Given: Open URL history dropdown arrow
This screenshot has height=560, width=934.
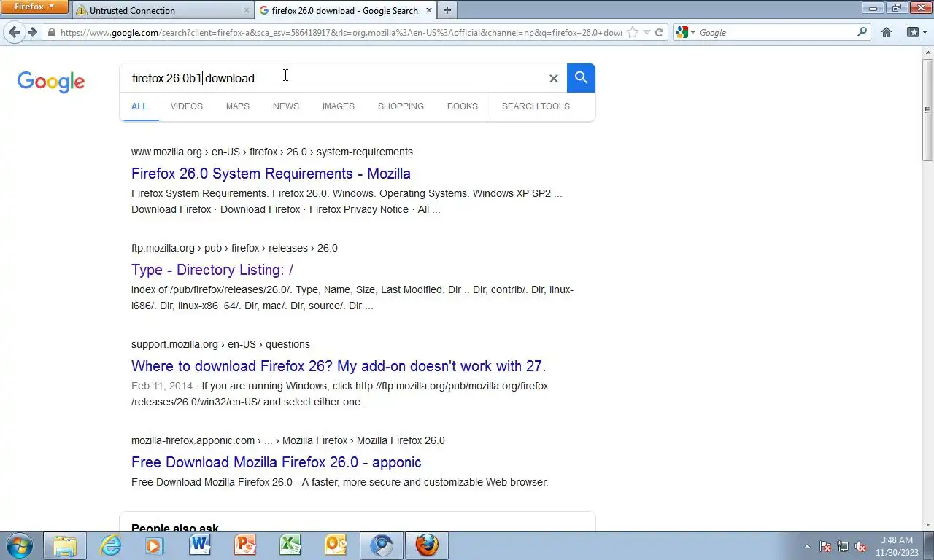Looking at the screenshot, I should point(647,33).
